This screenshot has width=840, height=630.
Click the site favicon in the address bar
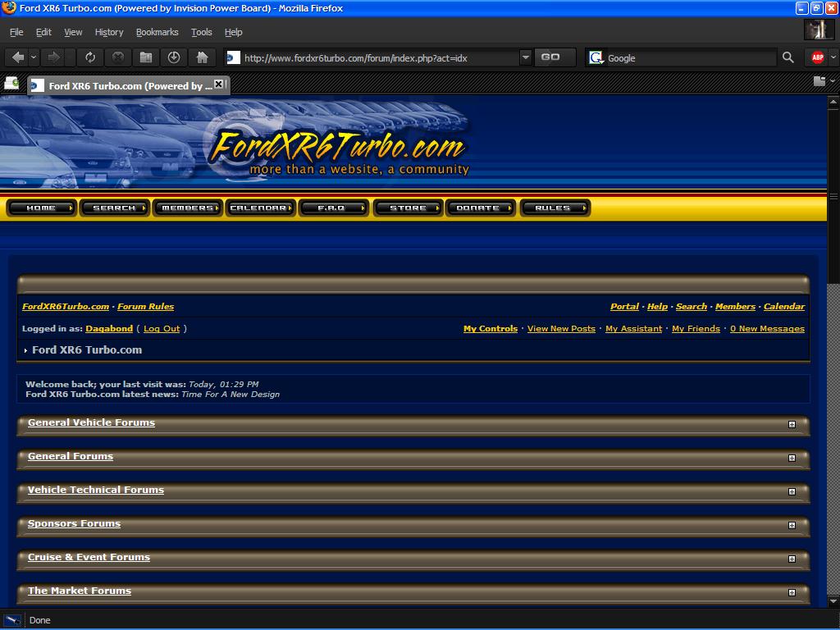[233, 57]
